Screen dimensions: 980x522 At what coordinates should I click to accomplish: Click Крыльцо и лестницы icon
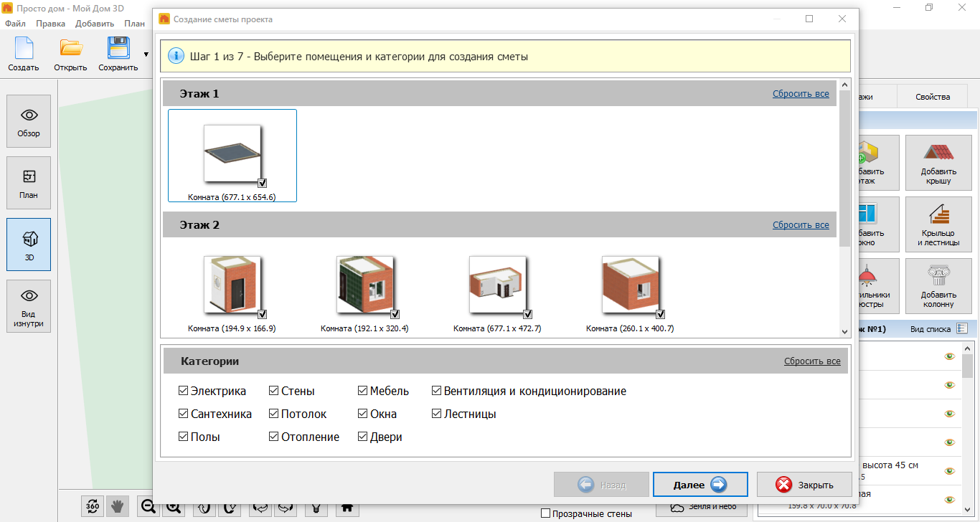[x=938, y=222]
